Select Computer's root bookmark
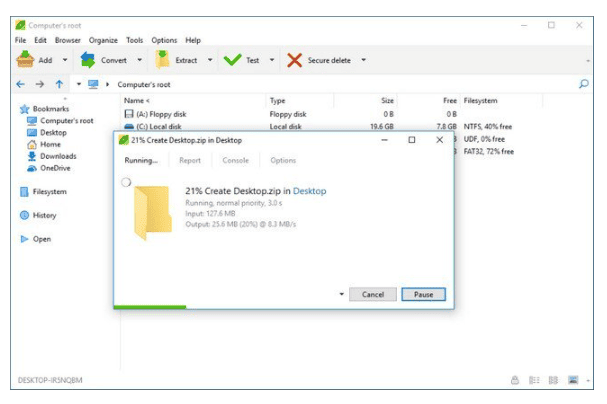This screenshot has height=404, width=607. tap(67, 121)
